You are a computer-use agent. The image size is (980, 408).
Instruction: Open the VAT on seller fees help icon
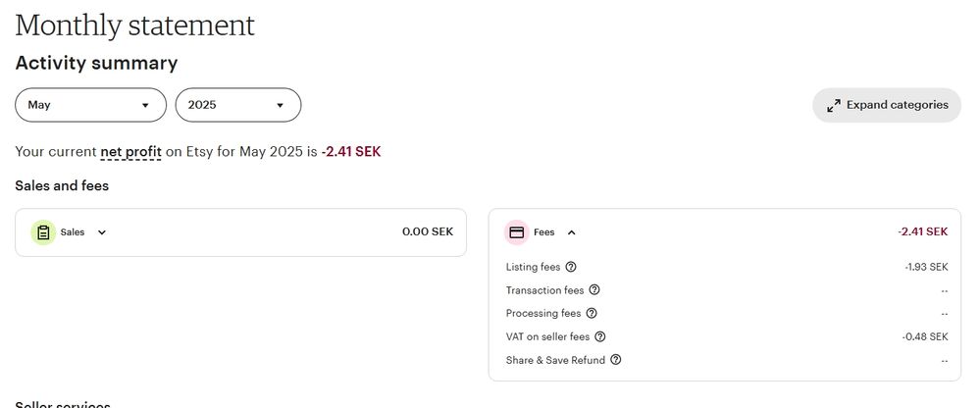point(600,336)
